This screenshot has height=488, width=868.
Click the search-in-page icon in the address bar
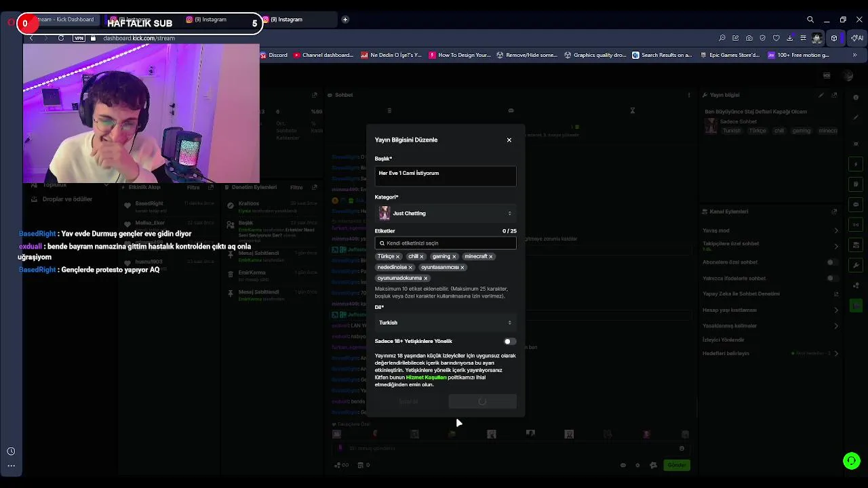coord(722,38)
